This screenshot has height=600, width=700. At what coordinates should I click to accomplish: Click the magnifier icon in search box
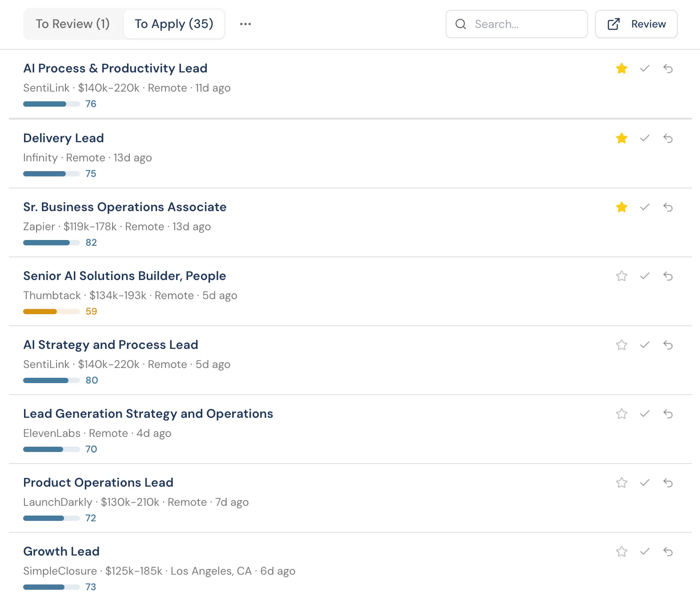click(x=461, y=24)
